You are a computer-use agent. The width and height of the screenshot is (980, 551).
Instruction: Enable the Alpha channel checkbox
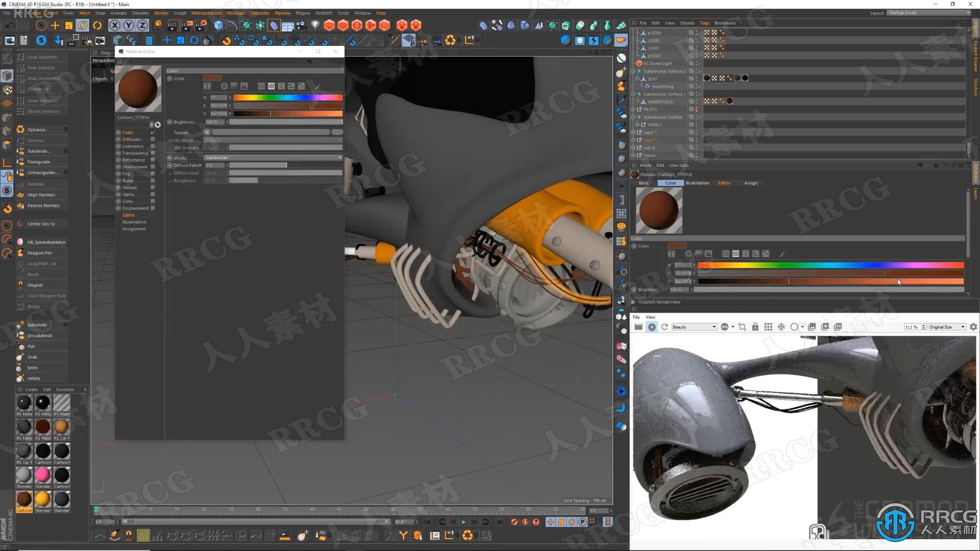[x=153, y=194]
